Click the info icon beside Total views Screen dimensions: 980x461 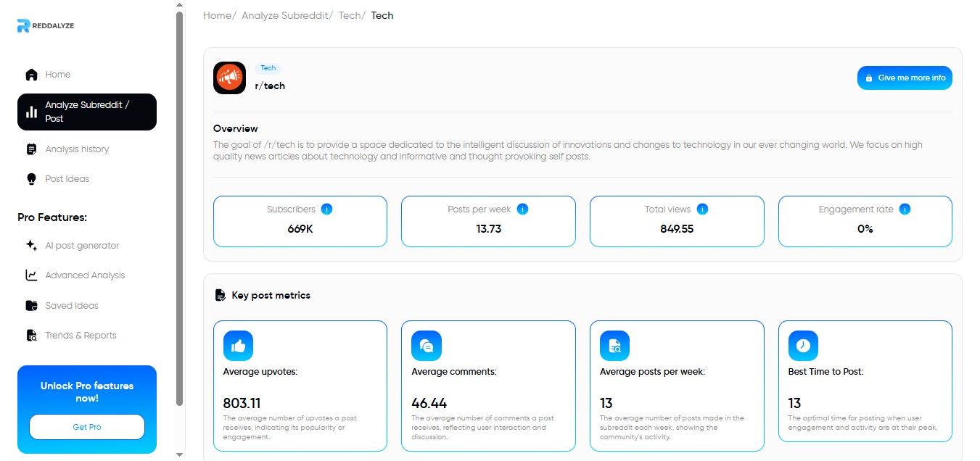coord(702,209)
